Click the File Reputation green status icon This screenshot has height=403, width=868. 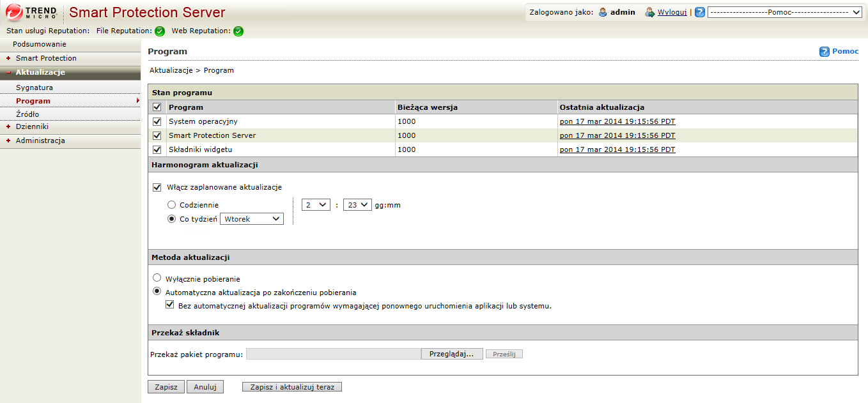[x=160, y=31]
